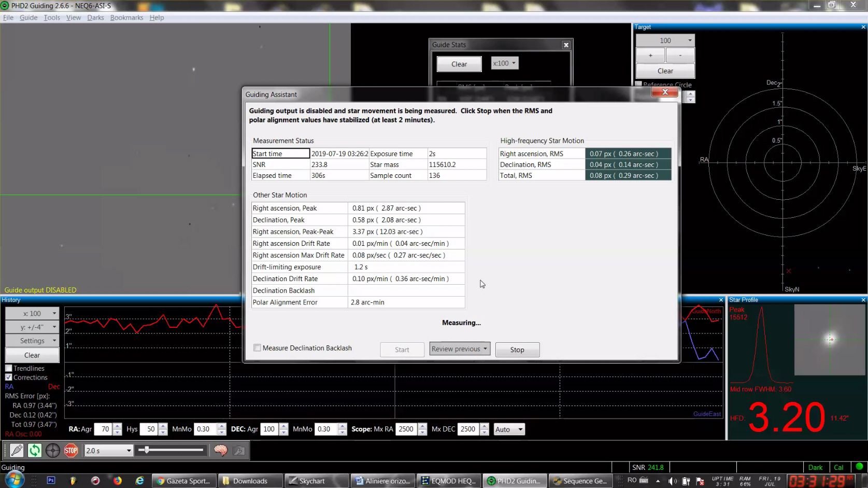Open the x:100 dropdown in Guide Stats
Image resolution: width=868 pixels, height=488 pixels.
[504, 63]
